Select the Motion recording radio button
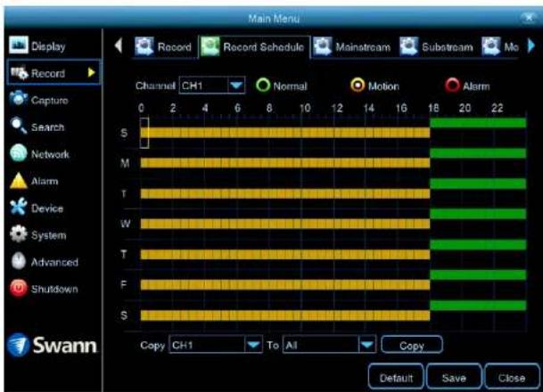This screenshot has height=392, width=543. 358,86
